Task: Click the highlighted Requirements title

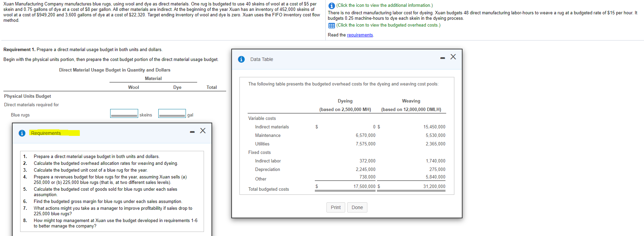Action: click(46, 133)
